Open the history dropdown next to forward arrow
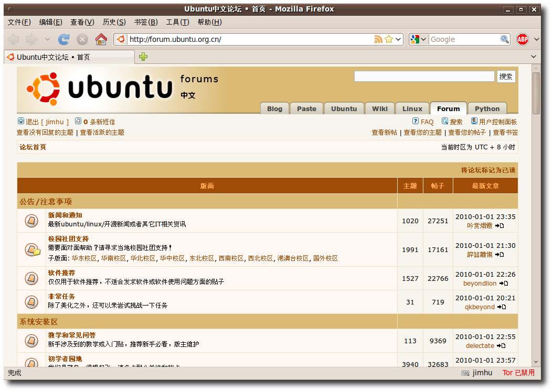 [48, 39]
